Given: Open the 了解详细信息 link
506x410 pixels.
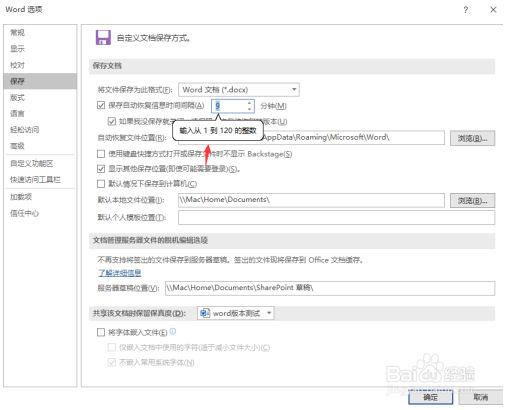Looking at the screenshot, I should click(x=120, y=273).
